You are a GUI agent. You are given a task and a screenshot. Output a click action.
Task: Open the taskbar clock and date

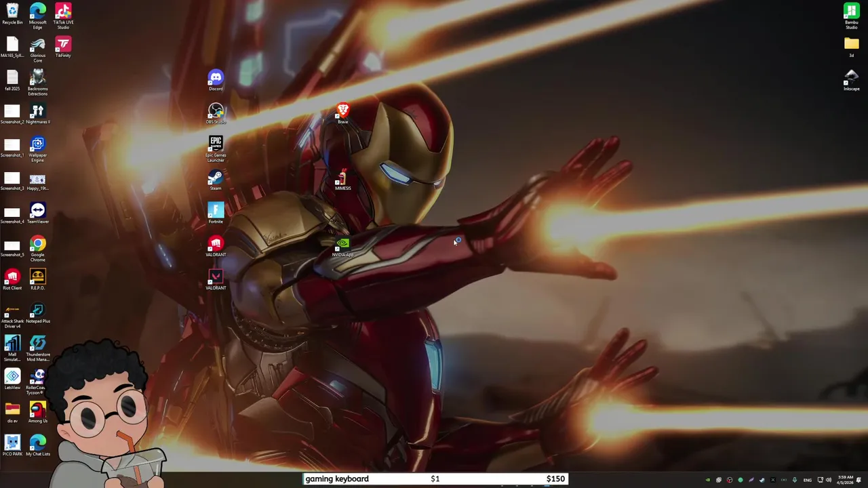pyautogui.click(x=846, y=480)
